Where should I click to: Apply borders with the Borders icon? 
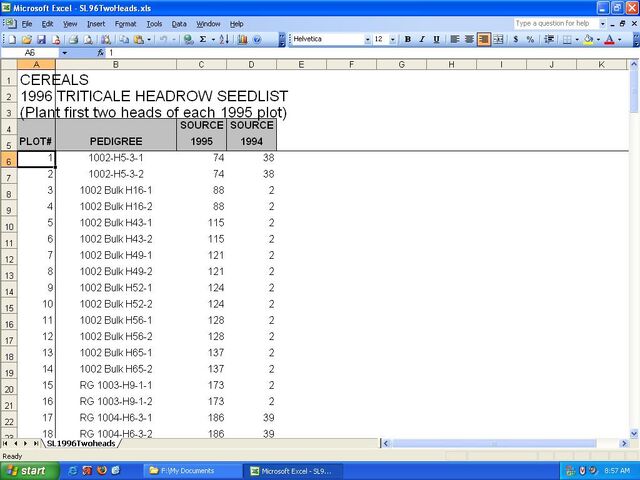pos(567,39)
